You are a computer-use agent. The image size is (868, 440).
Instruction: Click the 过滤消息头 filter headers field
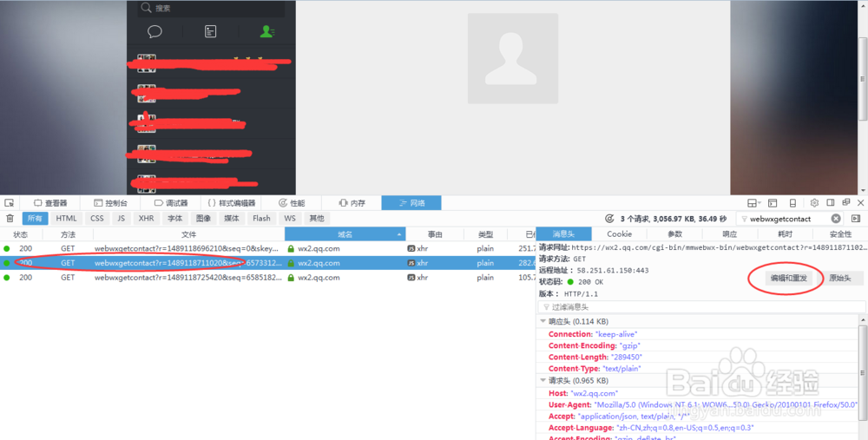(x=701, y=306)
